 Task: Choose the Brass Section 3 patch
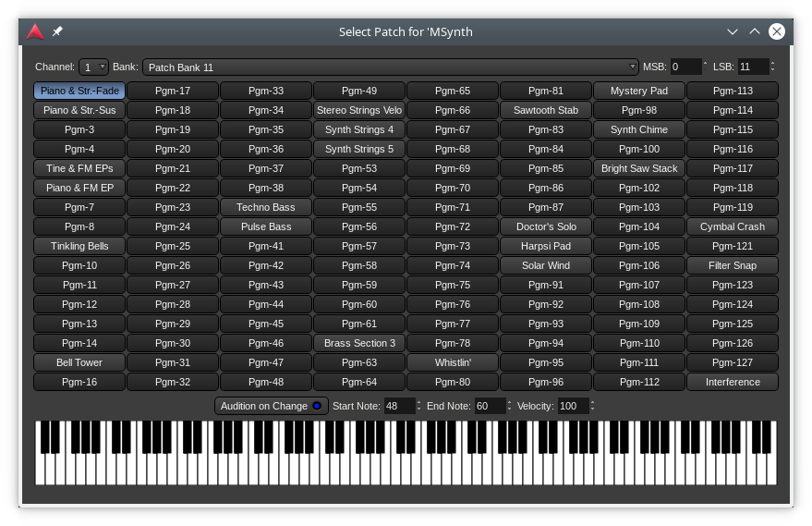tap(359, 343)
